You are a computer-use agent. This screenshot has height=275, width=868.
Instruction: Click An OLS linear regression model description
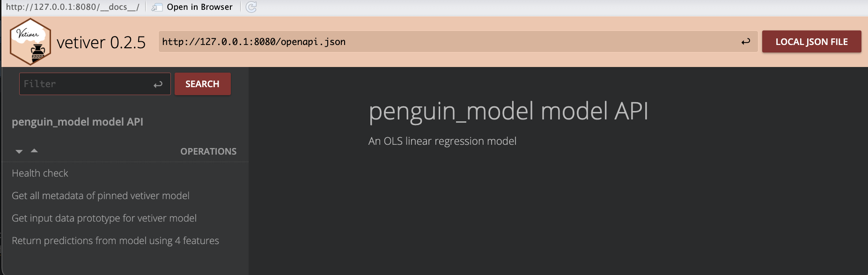pyautogui.click(x=442, y=141)
